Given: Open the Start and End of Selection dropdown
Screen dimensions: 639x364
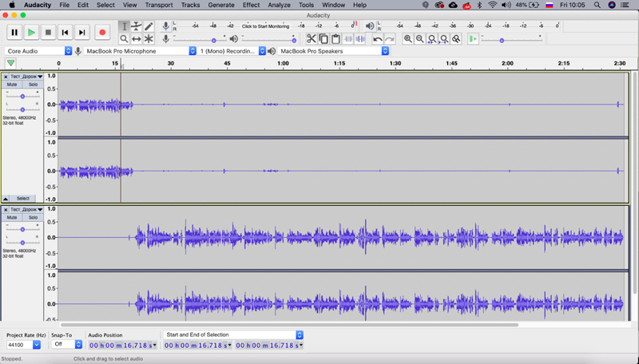Looking at the screenshot, I should [x=233, y=334].
